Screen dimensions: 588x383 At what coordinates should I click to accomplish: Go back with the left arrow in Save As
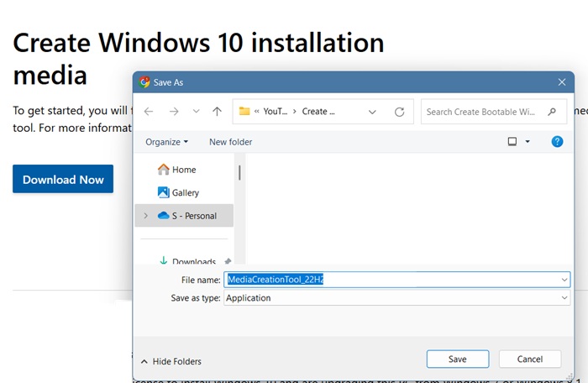pos(149,112)
